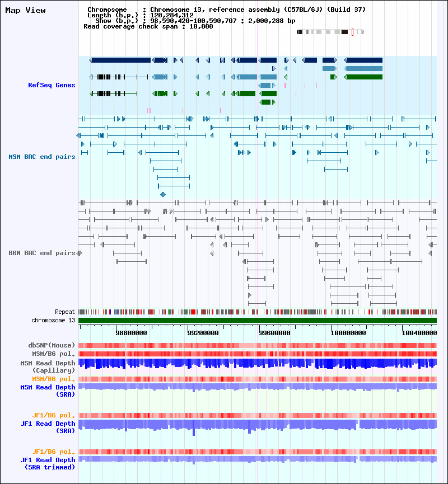This screenshot has width=448, height=484.
Task: Open JF1 Read Depth (SRA trimmed) link
Action: click(x=48, y=464)
